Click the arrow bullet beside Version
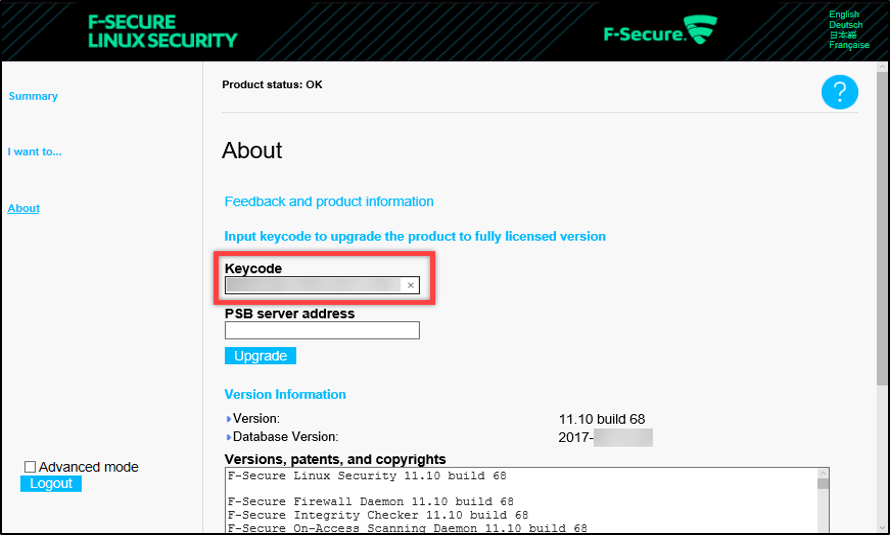The image size is (890, 535). [x=229, y=419]
